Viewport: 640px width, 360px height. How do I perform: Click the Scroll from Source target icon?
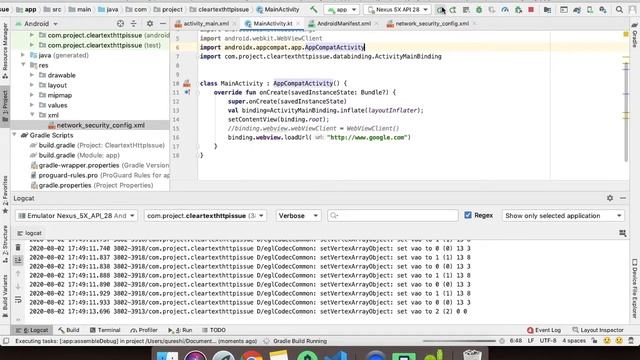[x=120, y=24]
